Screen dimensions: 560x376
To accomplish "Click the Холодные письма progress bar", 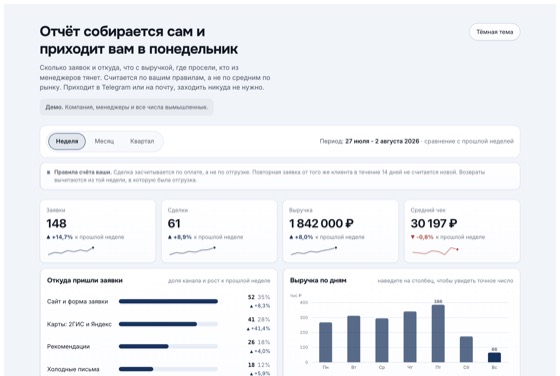I will 168,369.
